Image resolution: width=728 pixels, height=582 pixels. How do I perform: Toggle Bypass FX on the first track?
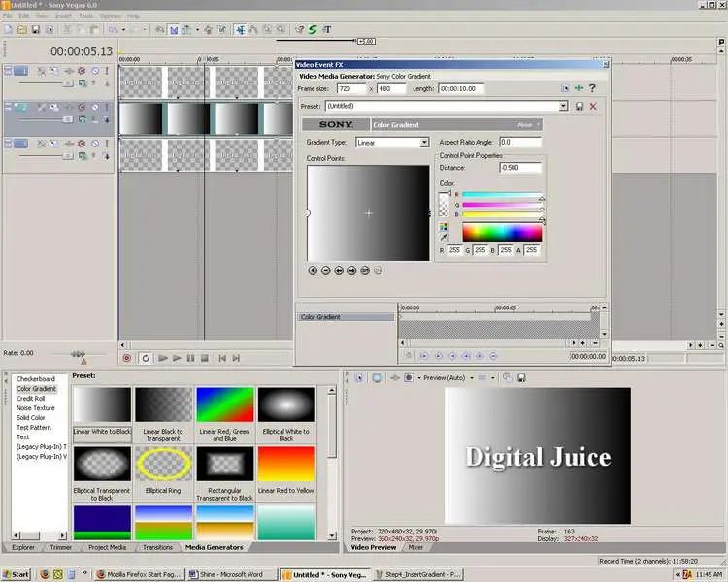pyautogui.click(x=42, y=71)
